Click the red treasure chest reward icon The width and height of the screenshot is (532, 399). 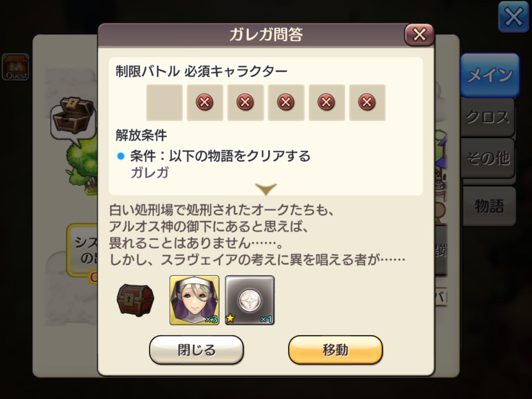click(x=135, y=300)
